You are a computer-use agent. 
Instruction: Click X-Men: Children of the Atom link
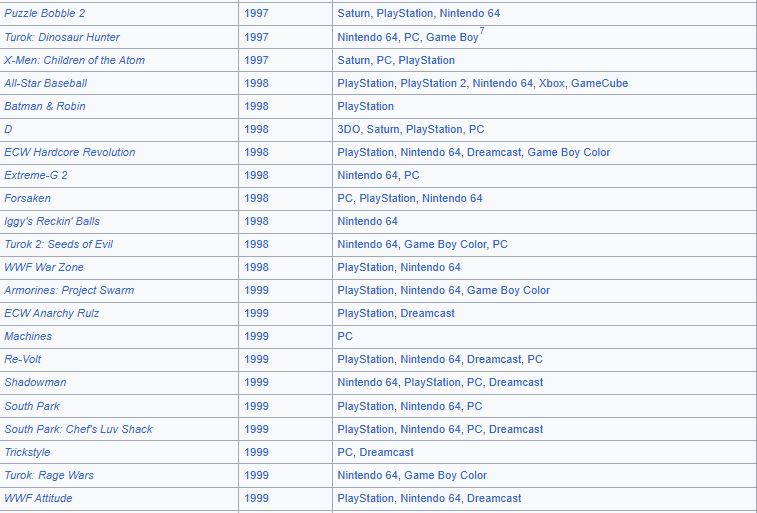74,60
